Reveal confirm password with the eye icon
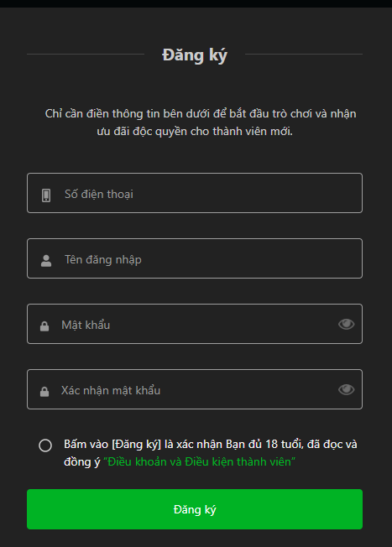 point(347,389)
